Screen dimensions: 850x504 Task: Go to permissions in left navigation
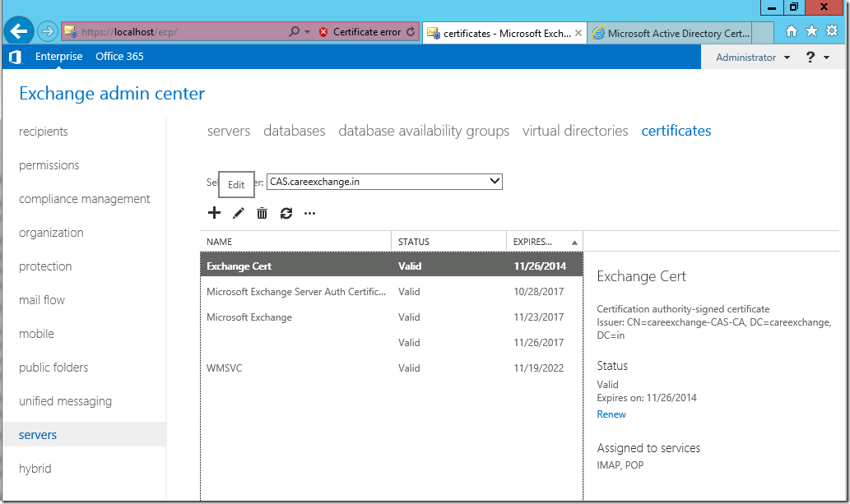49,165
